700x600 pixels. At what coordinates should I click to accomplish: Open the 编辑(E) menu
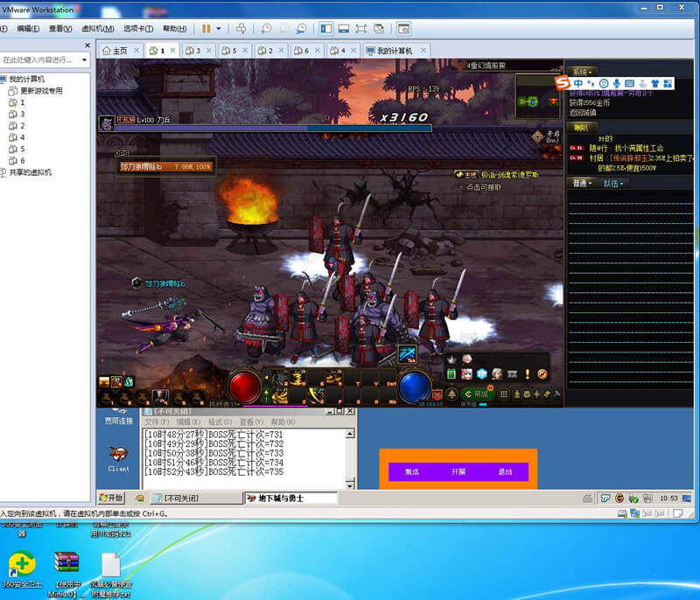pos(28,29)
